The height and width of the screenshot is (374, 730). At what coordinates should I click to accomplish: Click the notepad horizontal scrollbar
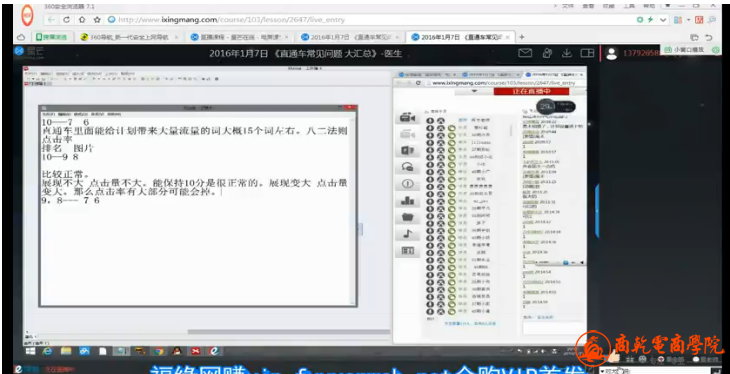pyautogui.click(x=288, y=332)
